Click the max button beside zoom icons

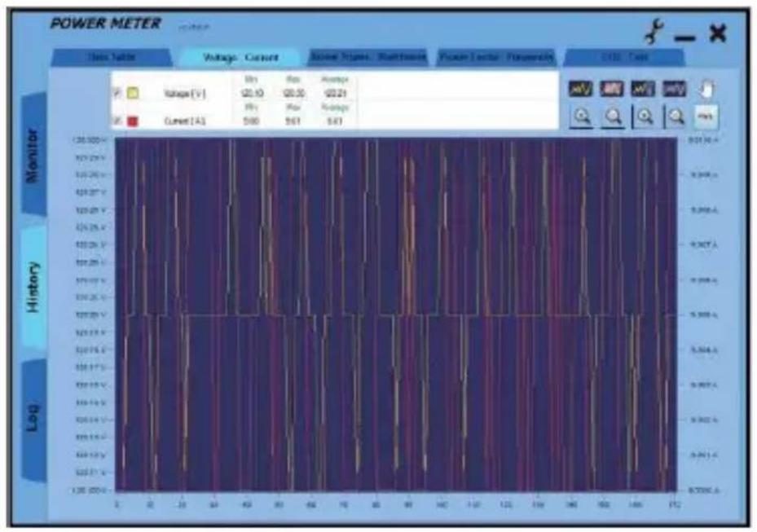(706, 117)
